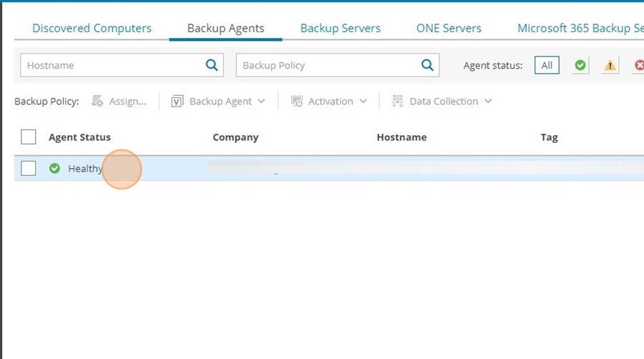Tick the select-all header checkbox
Image resolution: width=644 pixels, height=359 pixels.
(29, 137)
